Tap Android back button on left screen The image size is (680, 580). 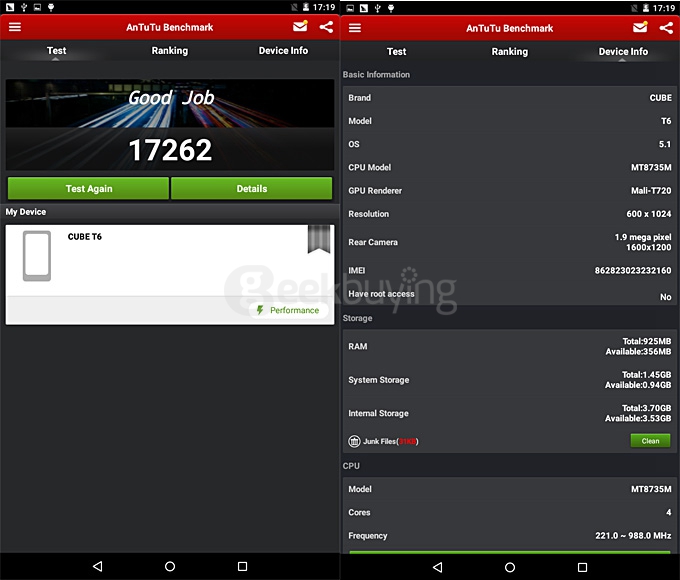[x=98, y=566]
